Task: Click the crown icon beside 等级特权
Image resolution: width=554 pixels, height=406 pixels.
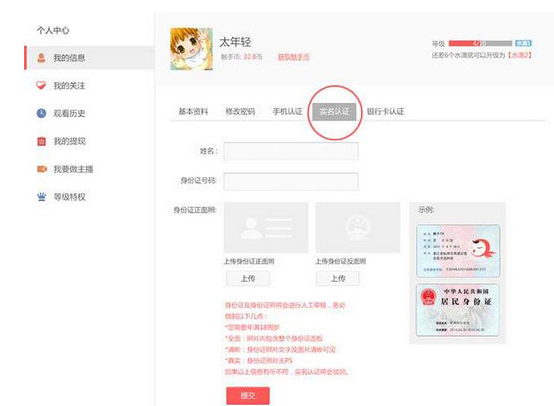Action: (41, 197)
